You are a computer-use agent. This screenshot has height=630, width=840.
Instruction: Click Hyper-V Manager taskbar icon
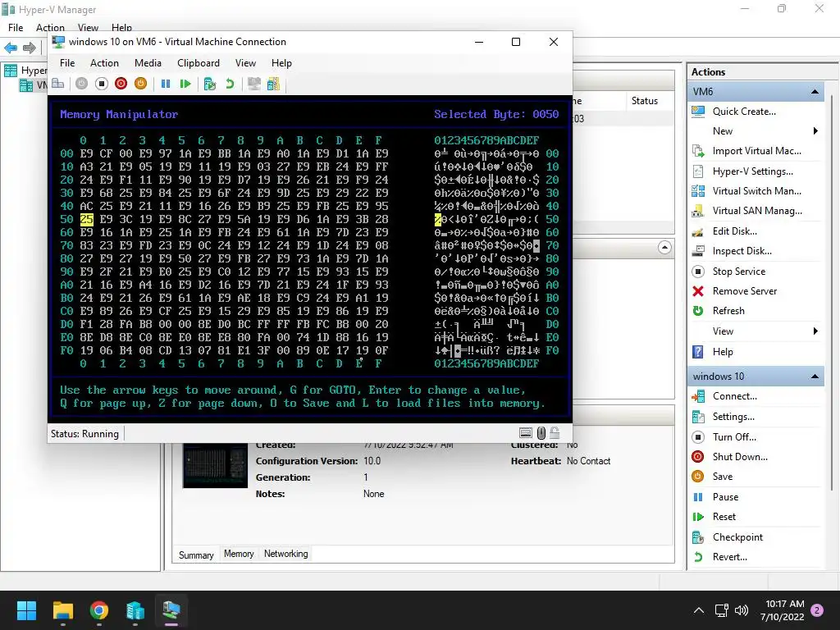(135, 610)
